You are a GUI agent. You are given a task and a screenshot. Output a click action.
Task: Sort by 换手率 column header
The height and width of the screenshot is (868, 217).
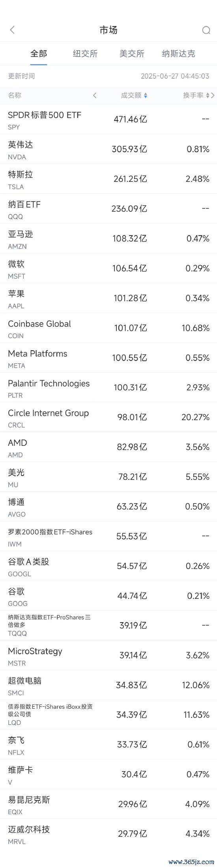point(193,95)
